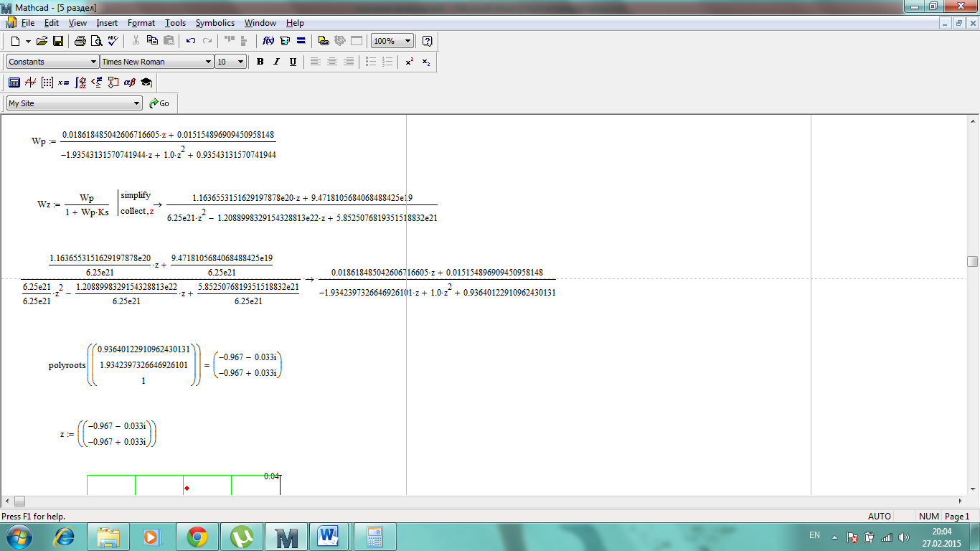Toggle underline formatting
The width and height of the screenshot is (980, 551).
293,62
